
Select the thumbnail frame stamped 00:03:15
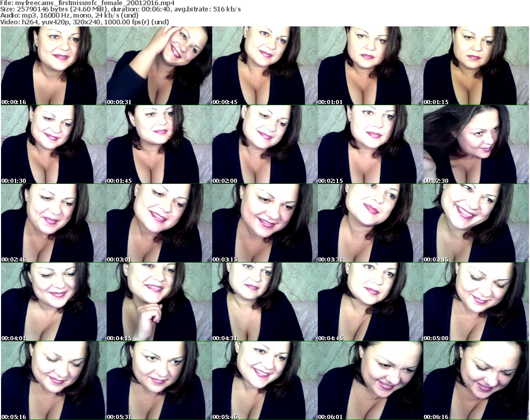coord(264,223)
